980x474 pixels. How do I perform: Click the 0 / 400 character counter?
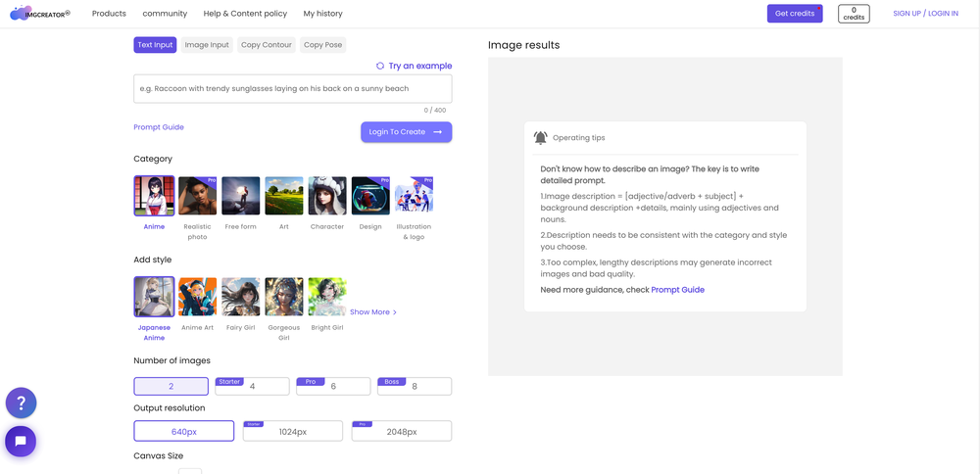click(435, 110)
